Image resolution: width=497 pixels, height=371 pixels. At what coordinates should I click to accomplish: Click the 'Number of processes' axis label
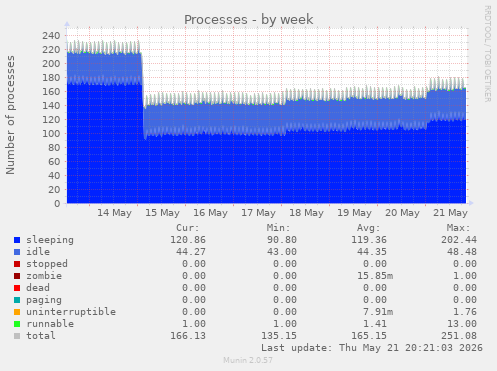(x=10, y=115)
